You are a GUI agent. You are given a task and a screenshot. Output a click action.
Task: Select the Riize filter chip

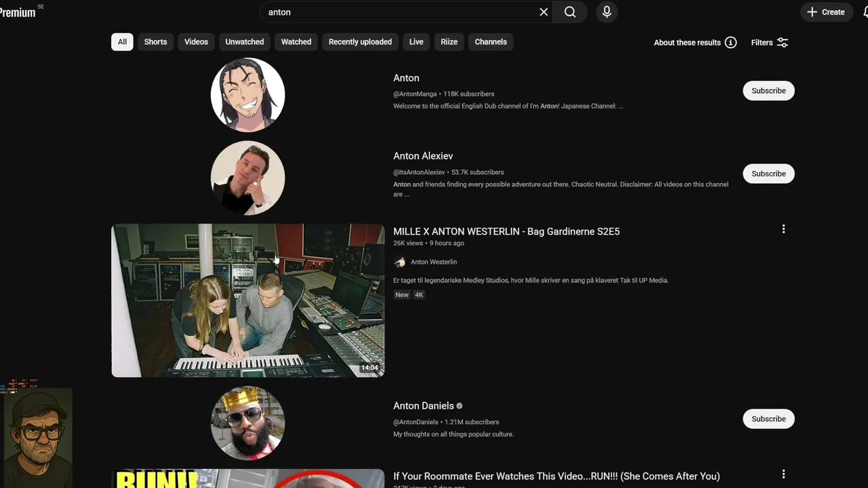pyautogui.click(x=449, y=42)
